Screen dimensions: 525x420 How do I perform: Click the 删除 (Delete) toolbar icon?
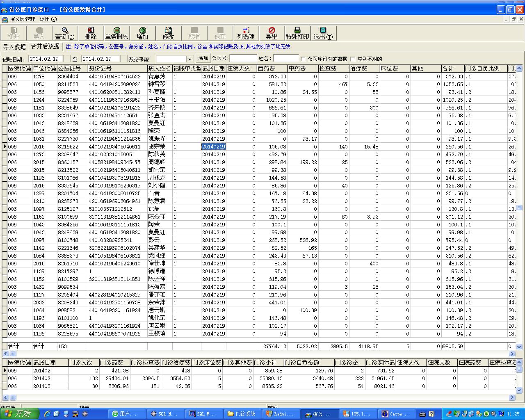91,33
